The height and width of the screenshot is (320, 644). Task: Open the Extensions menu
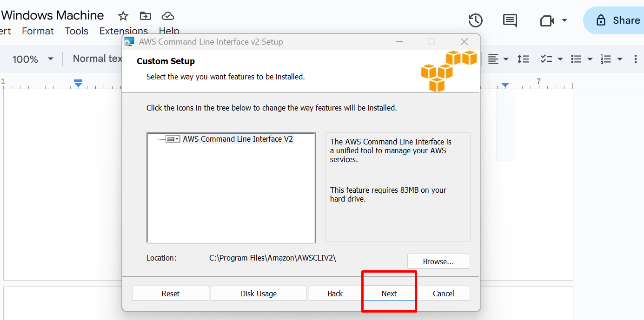coord(124,31)
